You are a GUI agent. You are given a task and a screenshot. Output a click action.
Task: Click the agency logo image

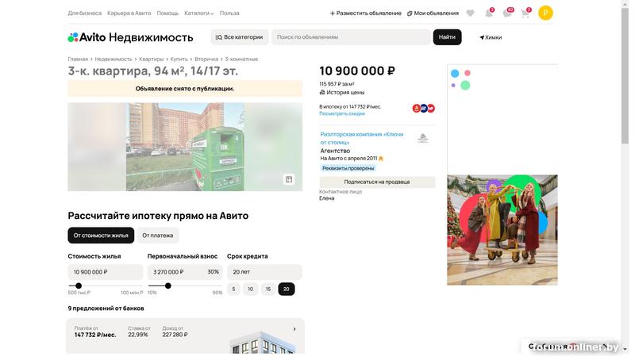click(x=423, y=138)
